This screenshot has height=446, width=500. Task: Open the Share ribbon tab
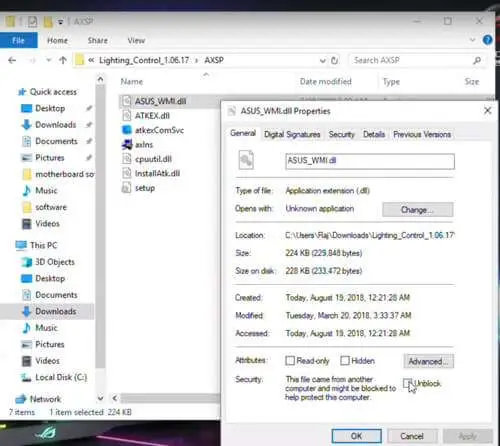pos(98,40)
